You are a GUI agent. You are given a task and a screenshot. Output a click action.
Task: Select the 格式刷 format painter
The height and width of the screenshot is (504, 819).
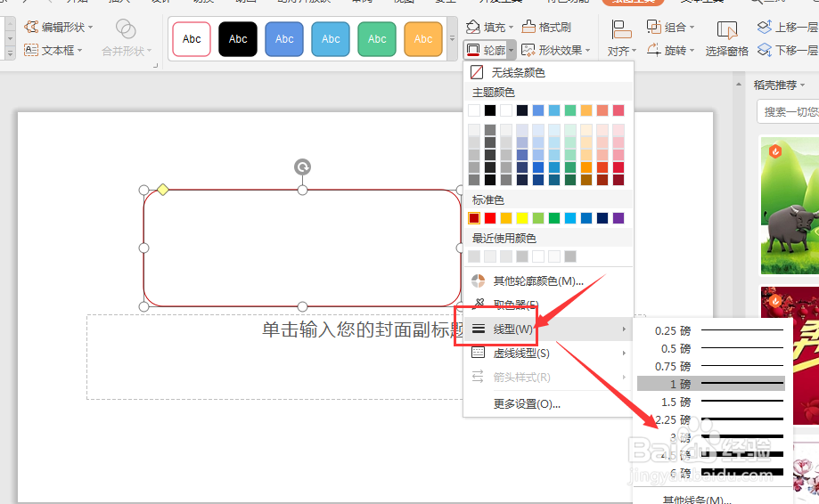(547, 27)
